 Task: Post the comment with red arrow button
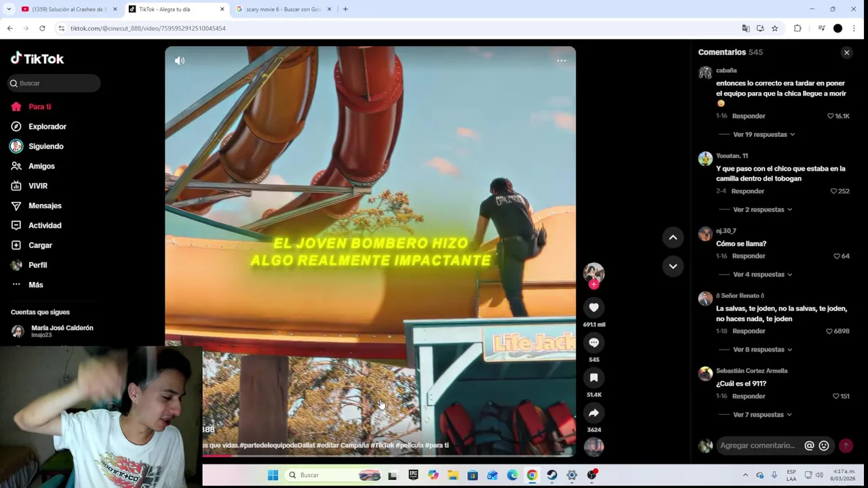coord(846,445)
